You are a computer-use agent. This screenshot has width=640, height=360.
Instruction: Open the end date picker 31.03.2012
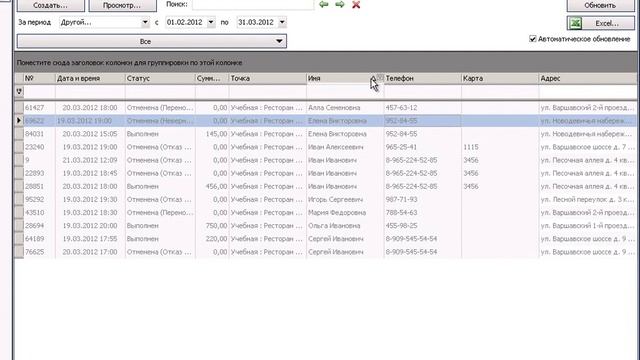282,22
